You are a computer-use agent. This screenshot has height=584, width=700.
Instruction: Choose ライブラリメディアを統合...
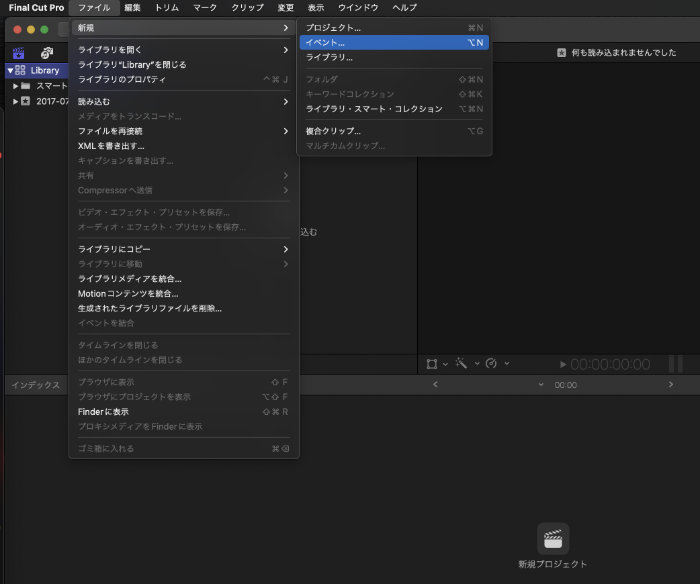click(x=183, y=279)
